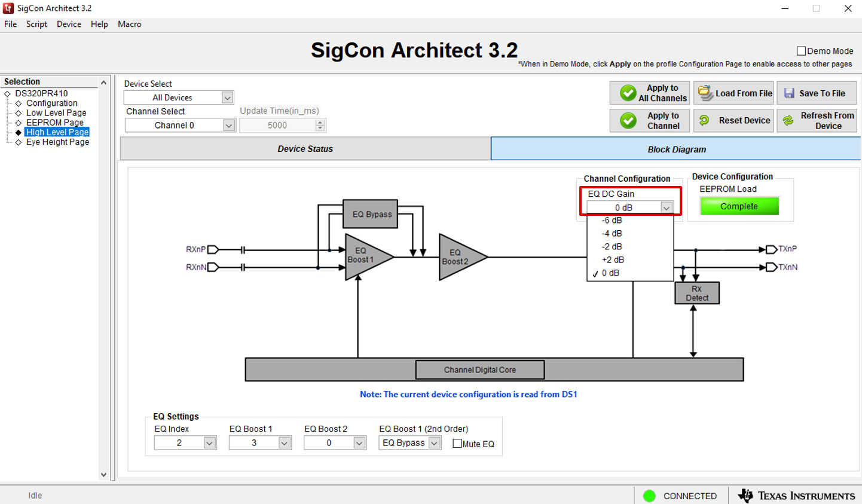Click Refresh From Device button
This screenshot has width=862, height=504.
pos(817,121)
